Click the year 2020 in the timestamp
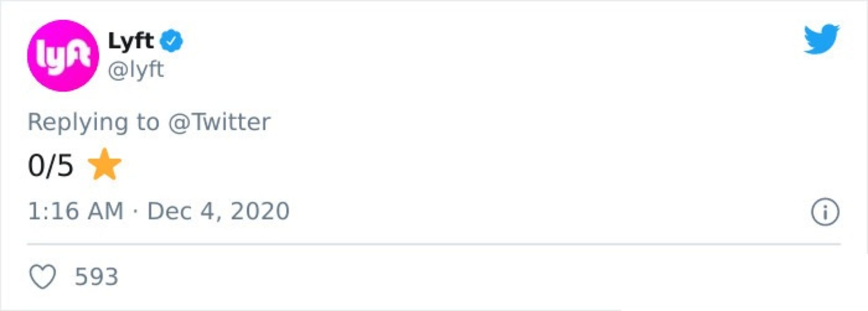Viewport: 868px width, 311px height. (260, 211)
